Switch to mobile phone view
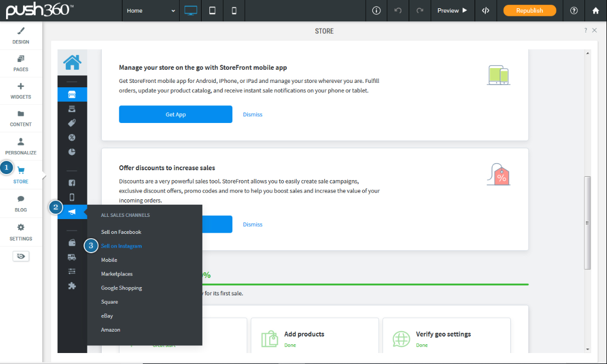The image size is (607, 364). [x=234, y=10]
